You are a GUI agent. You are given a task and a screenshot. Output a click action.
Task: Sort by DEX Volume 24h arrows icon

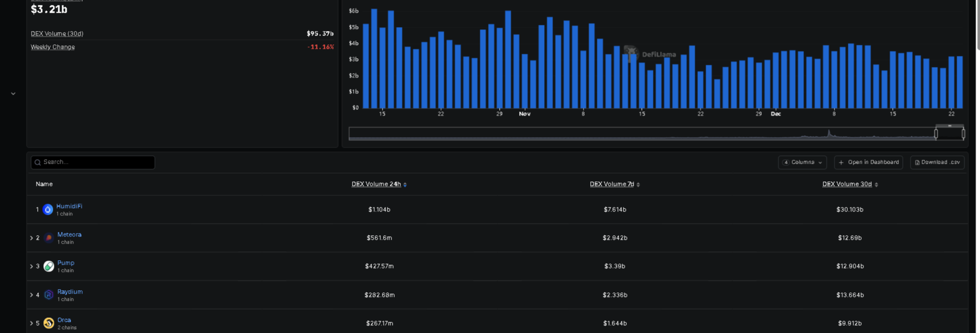pos(405,185)
